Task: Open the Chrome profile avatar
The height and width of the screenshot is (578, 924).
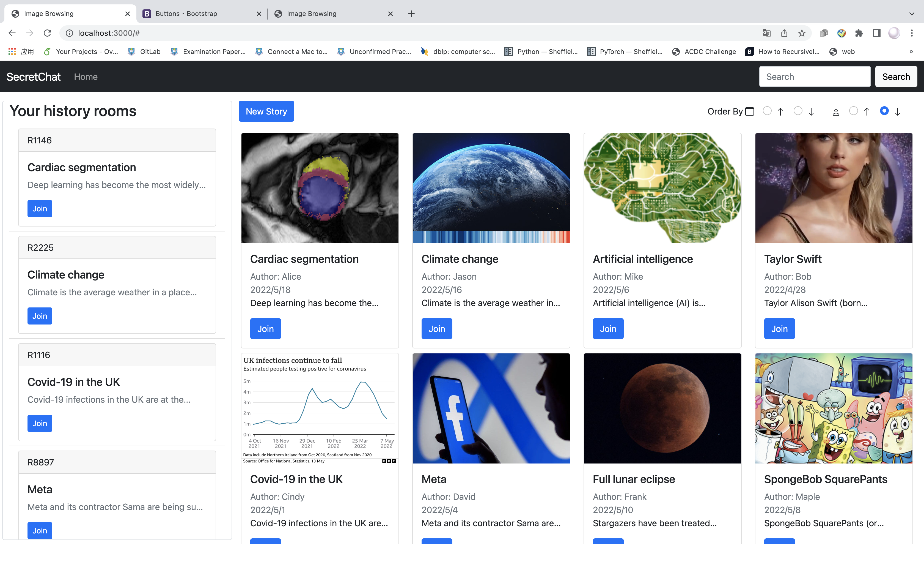Action: [x=894, y=33]
